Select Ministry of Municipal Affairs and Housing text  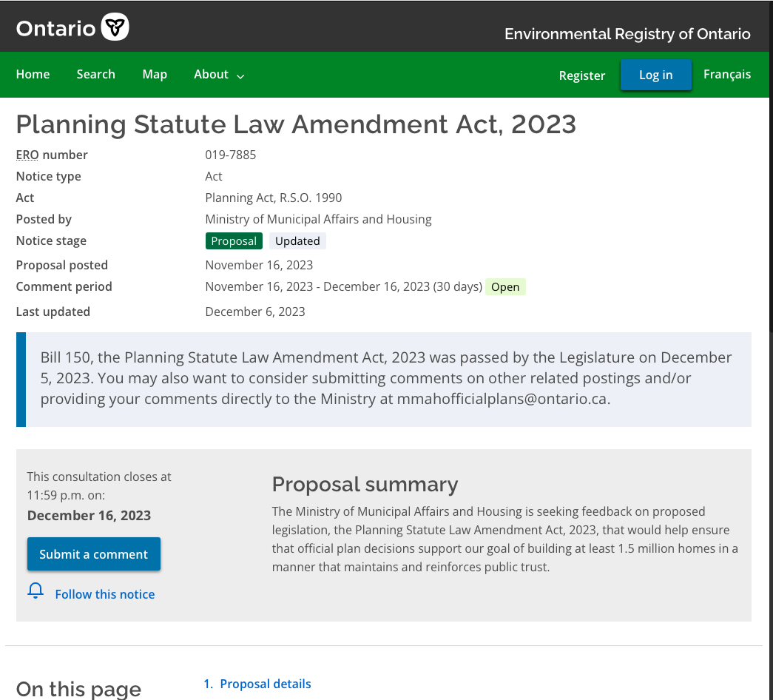coord(318,219)
